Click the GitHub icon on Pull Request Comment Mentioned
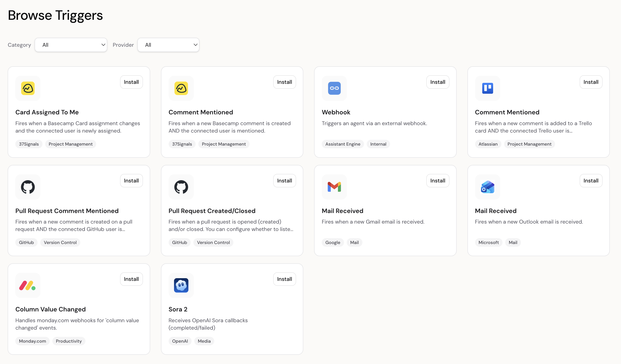621x364 pixels. tap(28, 187)
